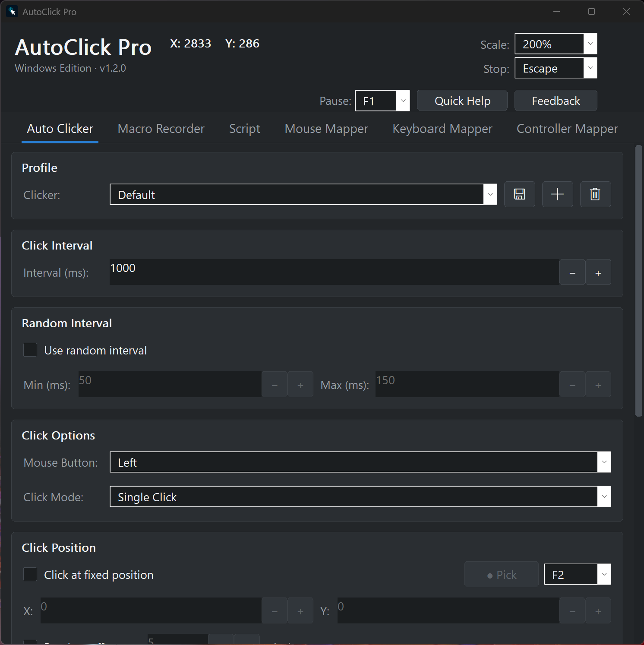
Task: Save the current clicker profile
Action: [519, 194]
